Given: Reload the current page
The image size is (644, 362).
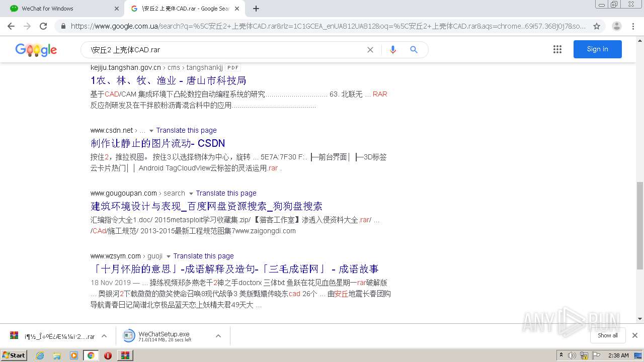Looking at the screenshot, I should tap(43, 26).
